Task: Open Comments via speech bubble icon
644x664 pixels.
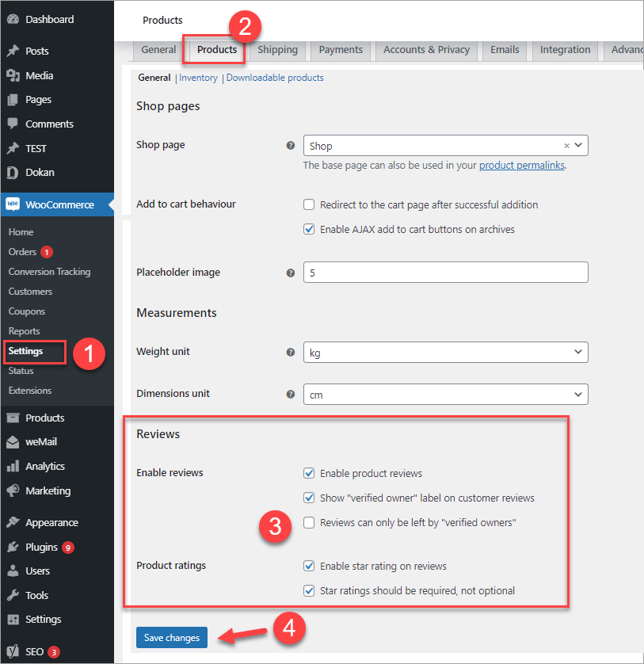Action: (x=13, y=124)
